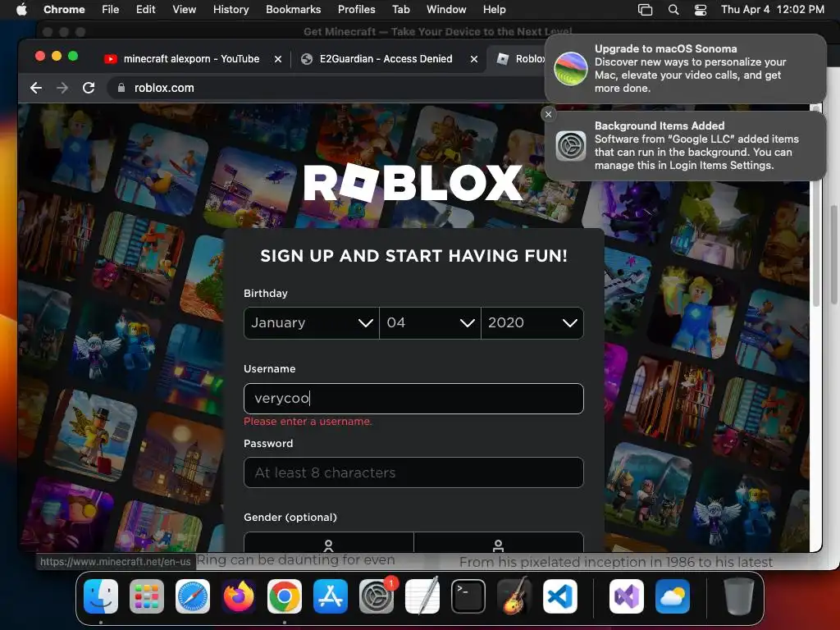Open the Background Items Added notification
840x630 pixels.
685,146
